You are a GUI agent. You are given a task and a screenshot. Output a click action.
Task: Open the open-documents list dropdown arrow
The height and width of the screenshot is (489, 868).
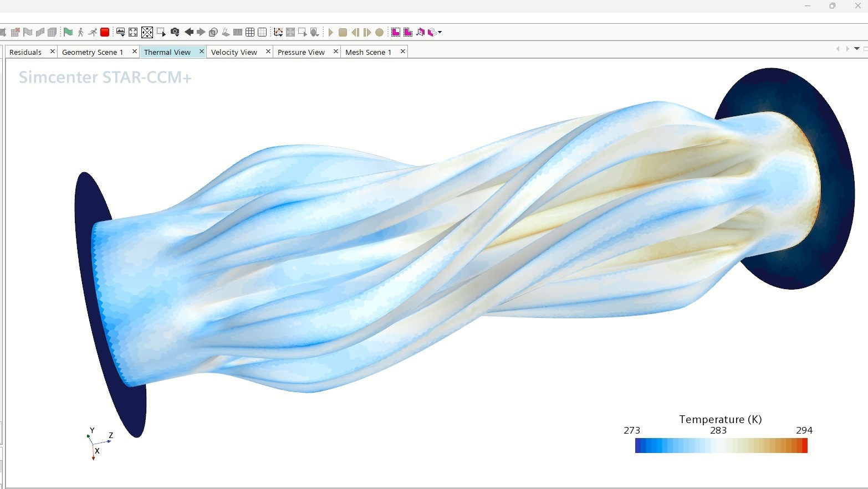857,49
